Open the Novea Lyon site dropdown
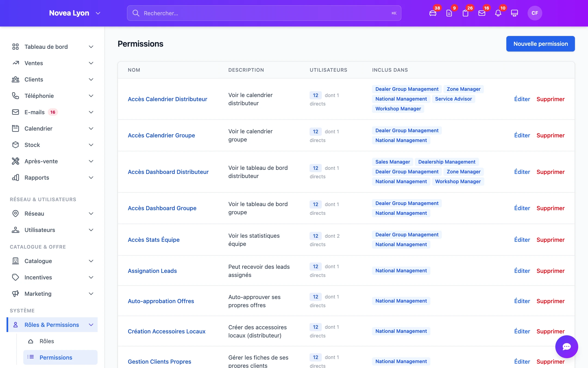The height and width of the screenshot is (368, 588). pyautogui.click(x=75, y=13)
